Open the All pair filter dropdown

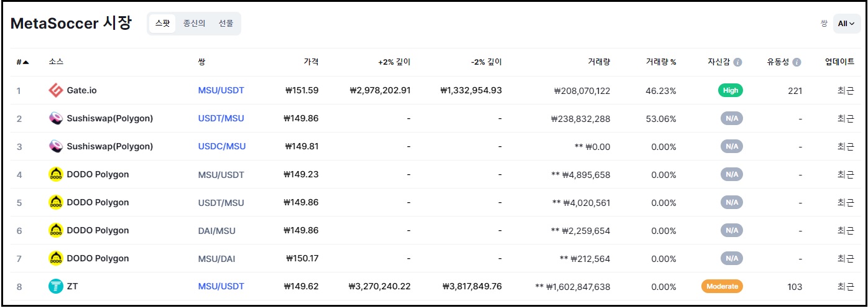[846, 24]
